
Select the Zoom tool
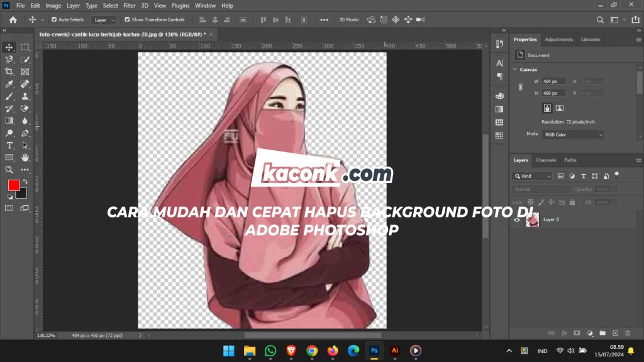click(9, 170)
